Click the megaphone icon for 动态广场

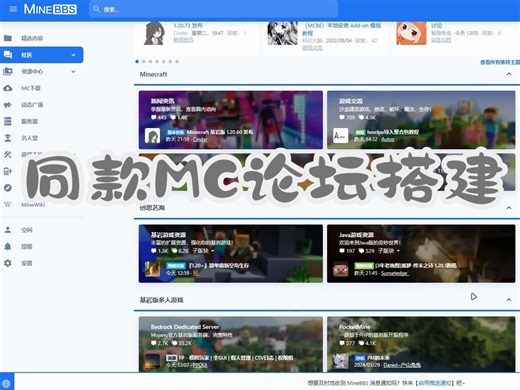point(8,105)
